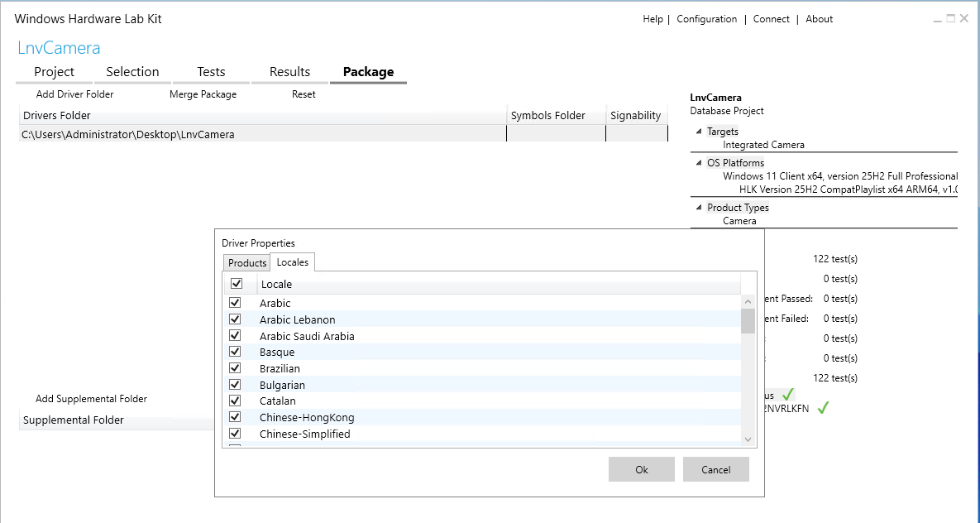The height and width of the screenshot is (523, 980).
Task: Switch to Products tab in Driver Properties
Action: [247, 263]
